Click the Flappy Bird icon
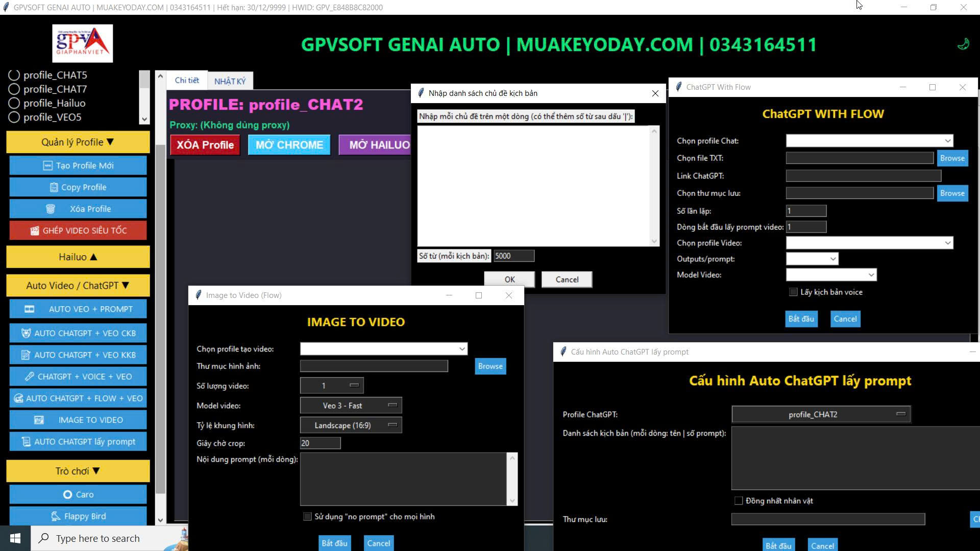980x551 pixels. point(56,516)
